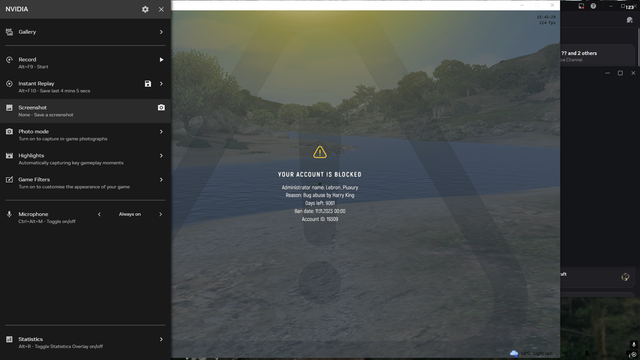Click the game avatar icon in Discord activity card
Screen dimensions: 640x360
coord(625,277)
